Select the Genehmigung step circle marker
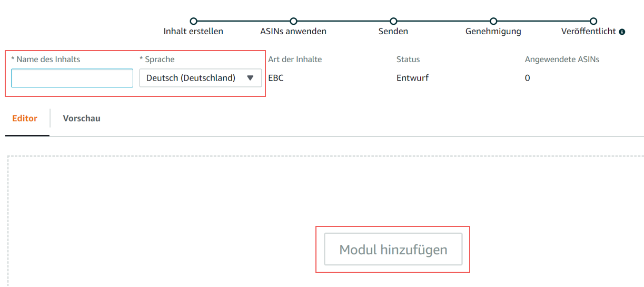 click(x=493, y=21)
